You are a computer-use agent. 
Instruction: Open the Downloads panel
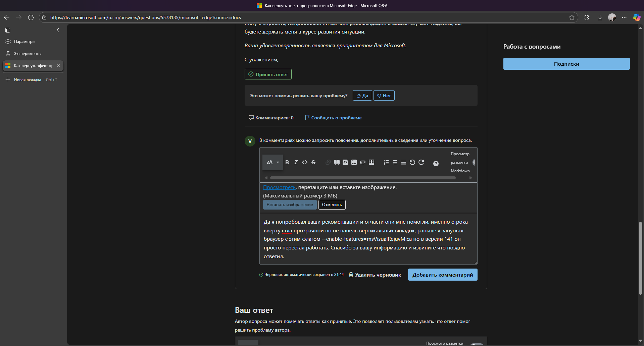[600, 17]
